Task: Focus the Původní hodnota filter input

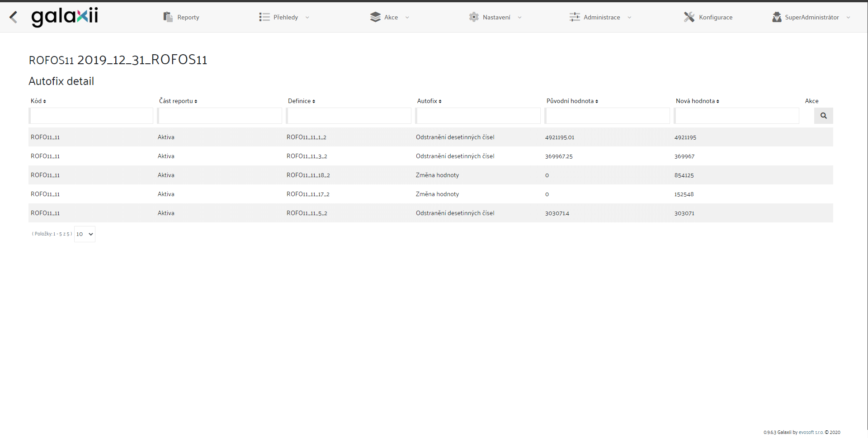Action: (608, 116)
